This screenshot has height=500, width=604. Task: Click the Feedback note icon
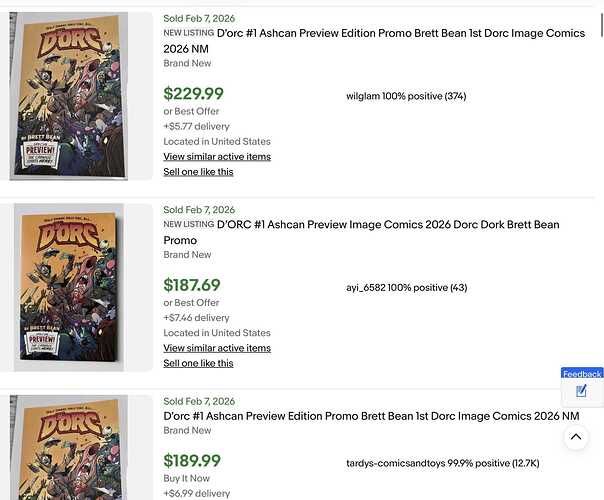click(582, 390)
